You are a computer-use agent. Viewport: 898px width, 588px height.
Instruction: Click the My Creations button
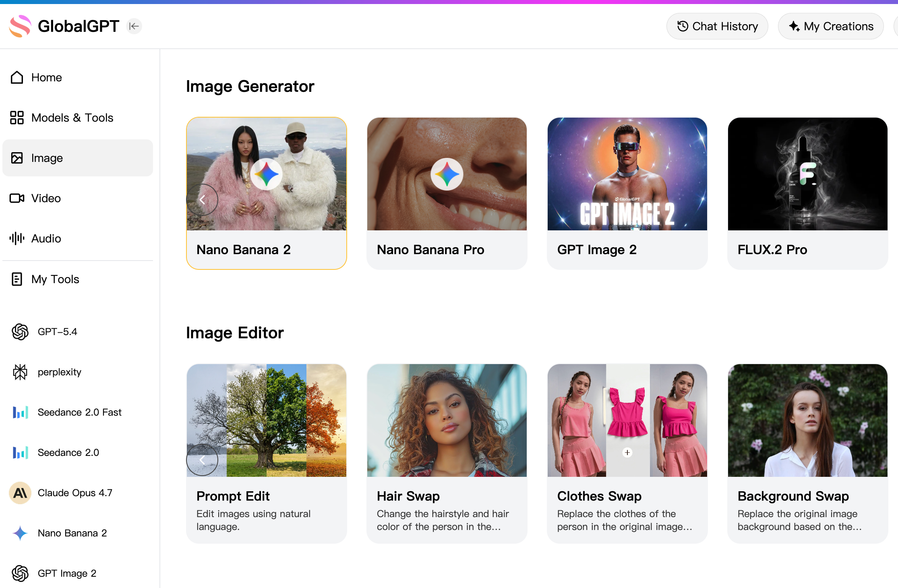click(x=830, y=26)
